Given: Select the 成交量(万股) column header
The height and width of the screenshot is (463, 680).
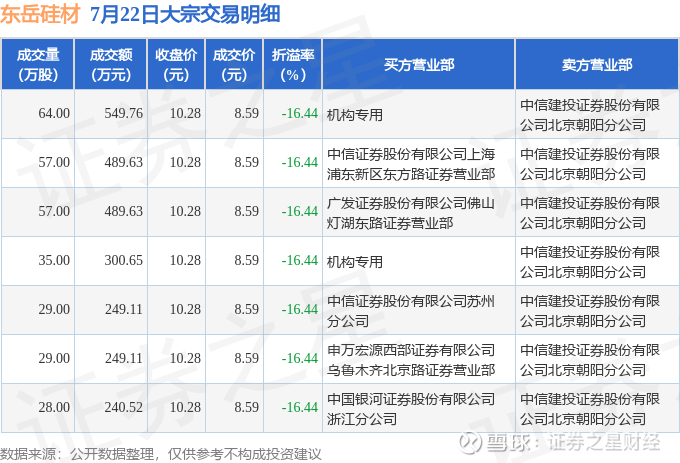Looking at the screenshot, I should [x=38, y=65].
